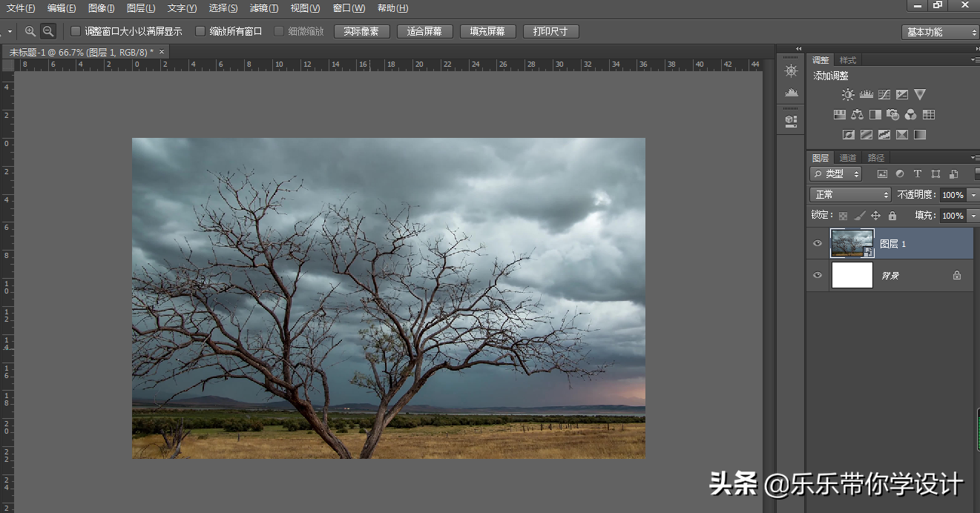Add a Hue/Saturation adjustment
The image size is (980, 513).
(x=840, y=115)
